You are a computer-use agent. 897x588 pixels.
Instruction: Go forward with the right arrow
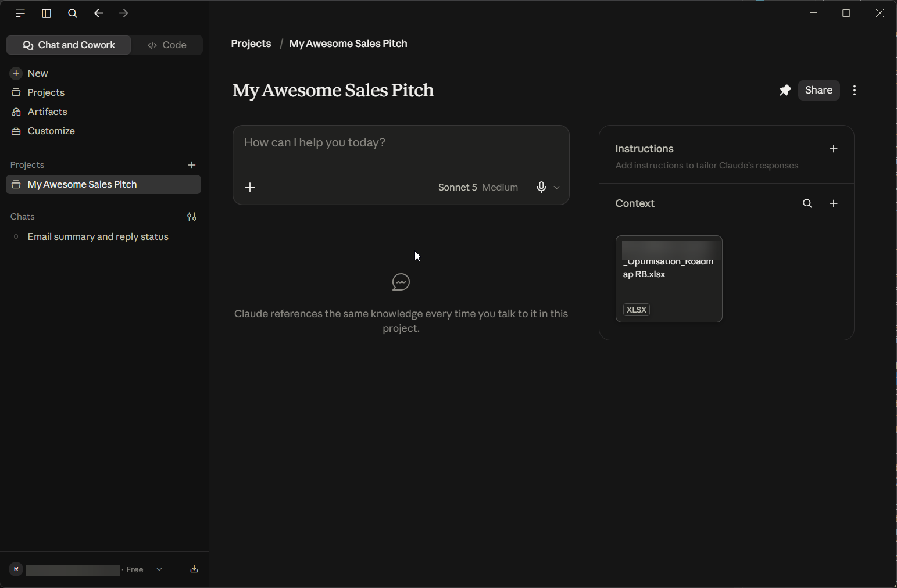coord(123,13)
